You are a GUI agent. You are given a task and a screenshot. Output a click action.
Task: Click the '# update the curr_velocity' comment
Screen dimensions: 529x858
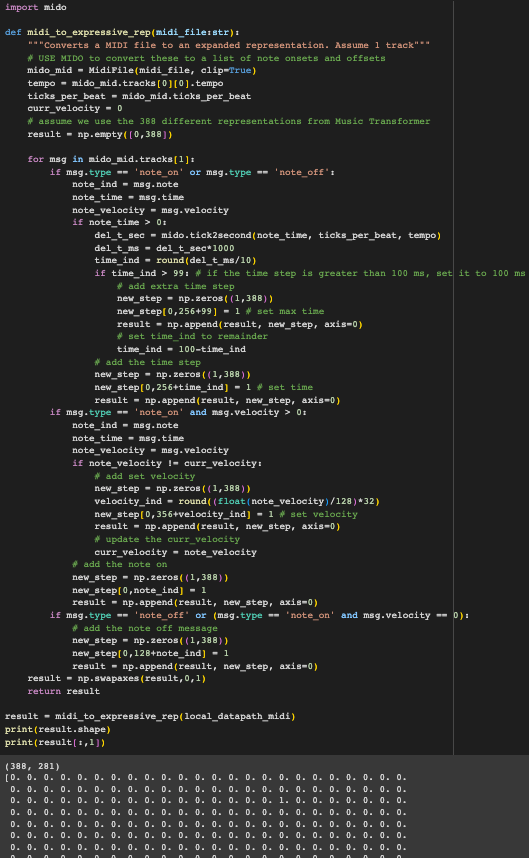click(167, 539)
